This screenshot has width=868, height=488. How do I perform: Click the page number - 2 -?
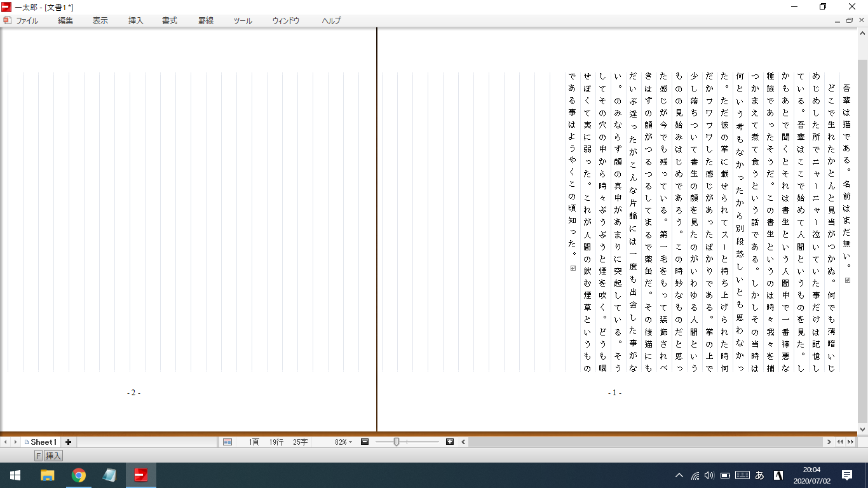click(133, 393)
